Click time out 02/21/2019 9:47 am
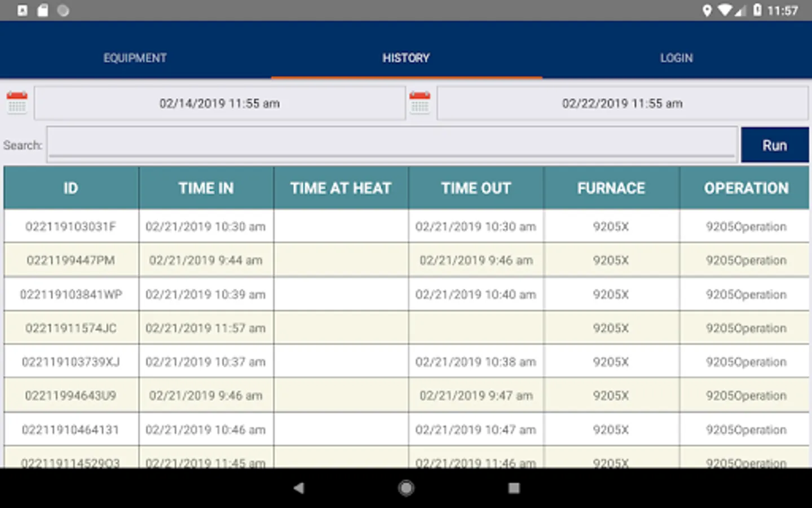This screenshot has height=508, width=812. [x=476, y=396]
